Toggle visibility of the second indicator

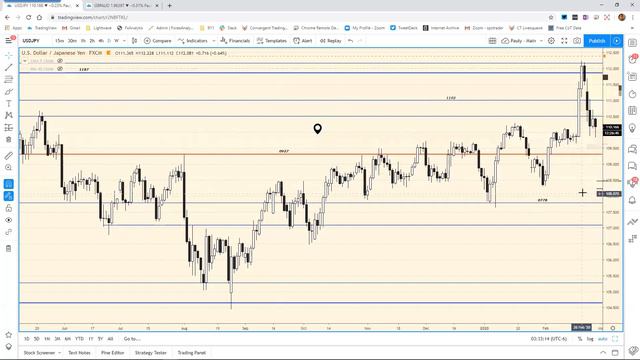coord(60,69)
